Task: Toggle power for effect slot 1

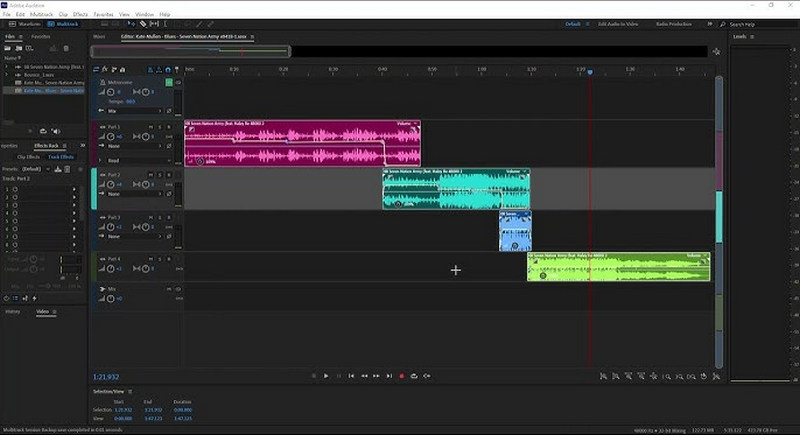Action: pos(15,189)
